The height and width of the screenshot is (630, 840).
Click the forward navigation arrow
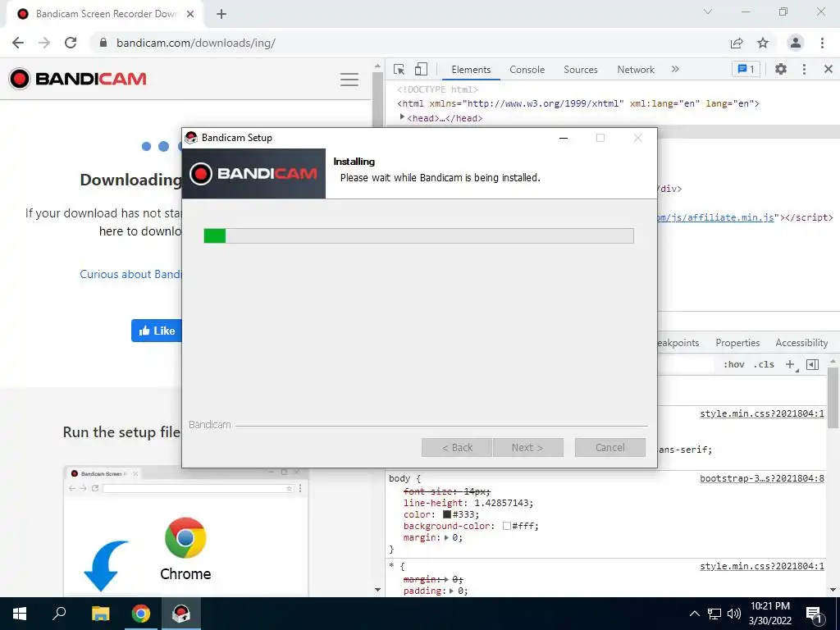(44, 43)
